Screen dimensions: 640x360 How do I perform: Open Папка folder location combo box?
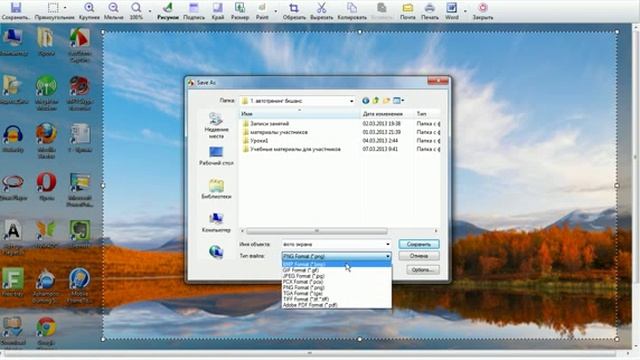[x=298, y=100]
